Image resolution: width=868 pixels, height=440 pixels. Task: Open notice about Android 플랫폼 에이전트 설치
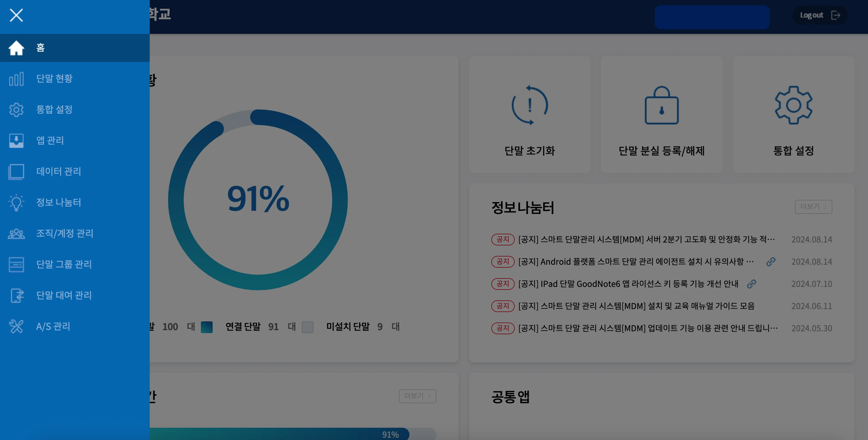(636, 261)
